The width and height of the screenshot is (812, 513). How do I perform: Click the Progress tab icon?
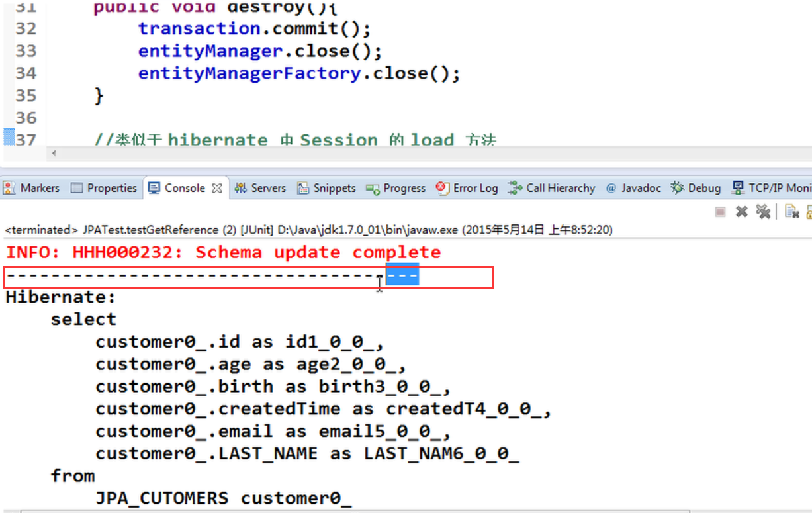tap(373, 189)
